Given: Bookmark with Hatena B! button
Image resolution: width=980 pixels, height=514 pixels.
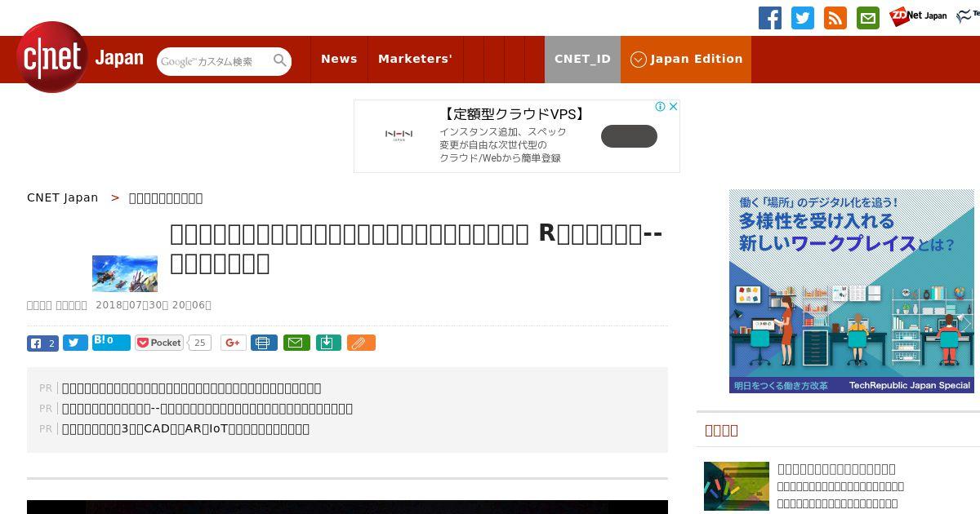Looking at the screenshot, I should 111,343.
